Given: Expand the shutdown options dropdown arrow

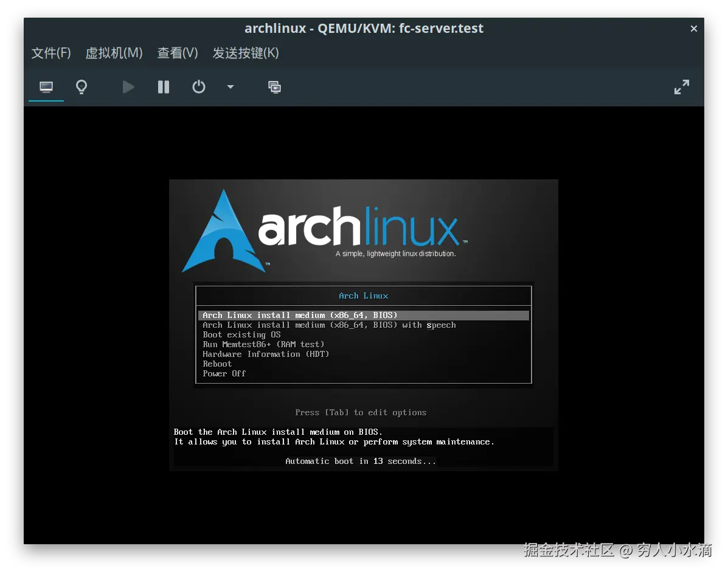Looking at the screenshot, I should point(231,87).
